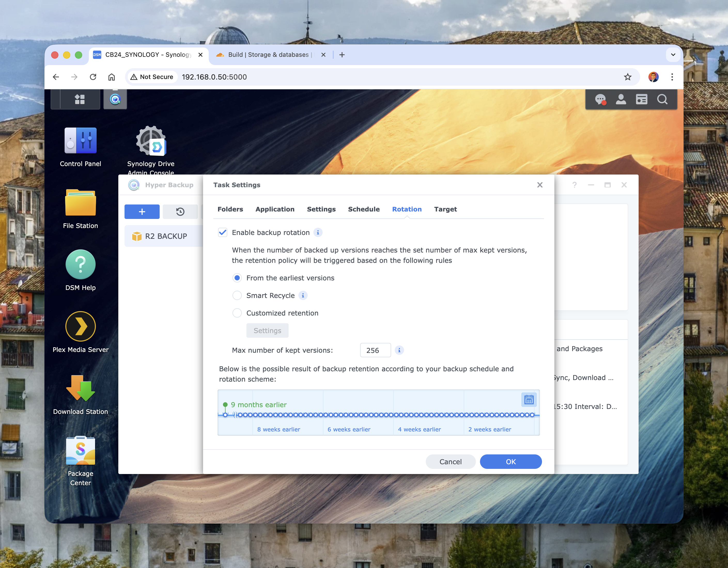728x568 pixels.
Task: Click the backup version history icon
Action: click(180, 211)
